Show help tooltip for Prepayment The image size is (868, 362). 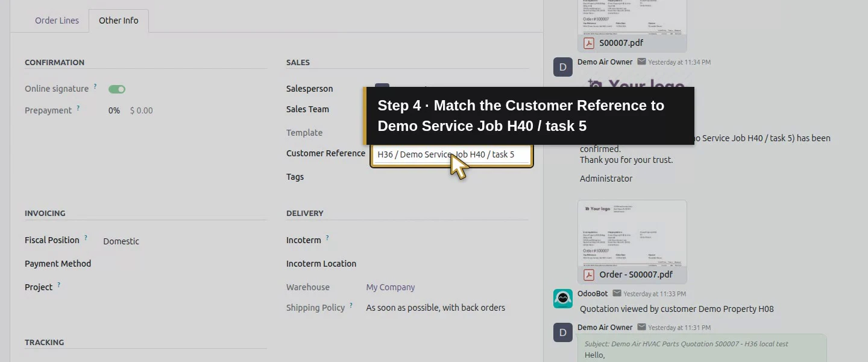click(x=78, y=109)
